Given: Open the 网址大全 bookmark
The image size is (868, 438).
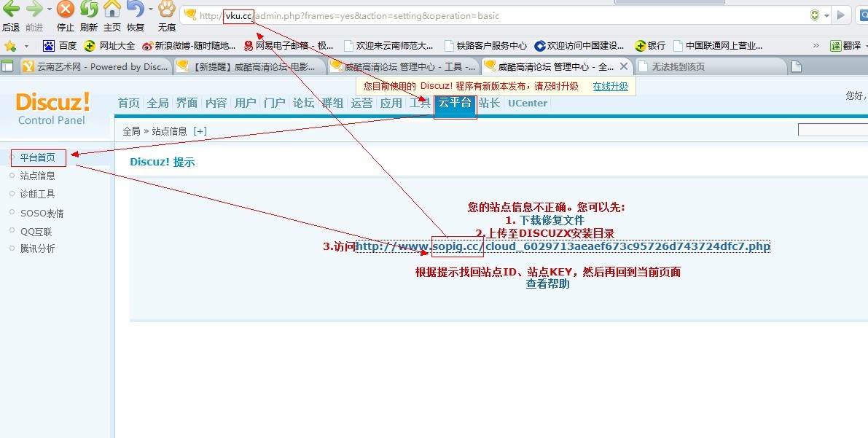Looking at the screenshot, I should (109, 46).
